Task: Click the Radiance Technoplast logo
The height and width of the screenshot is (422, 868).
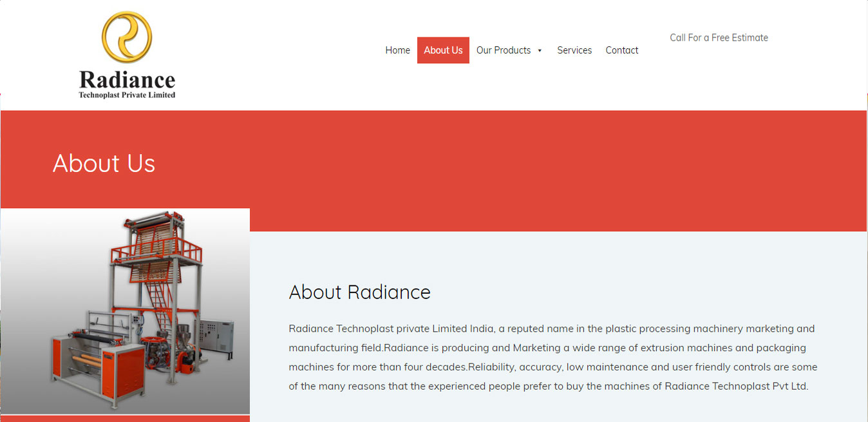Action: pyautogui.click(x=127, y=55)
